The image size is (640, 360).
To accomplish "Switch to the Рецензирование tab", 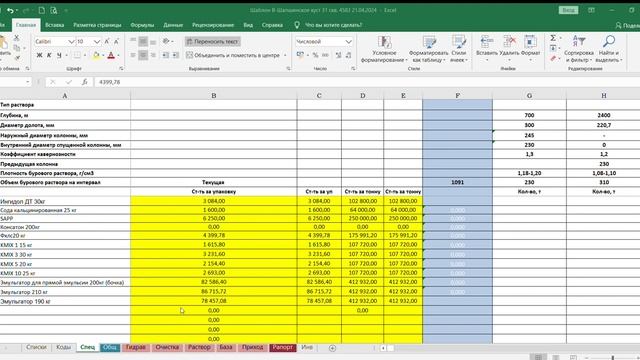I will click(x=213, y=25).
